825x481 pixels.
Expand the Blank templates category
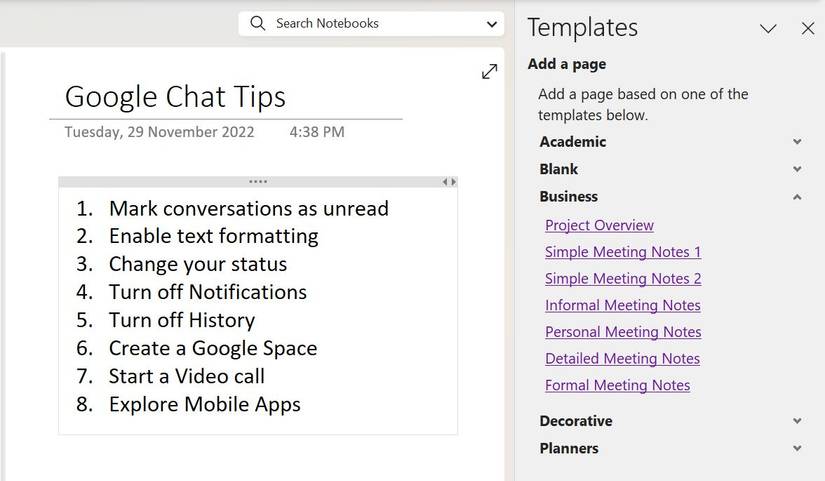point(797,169)
